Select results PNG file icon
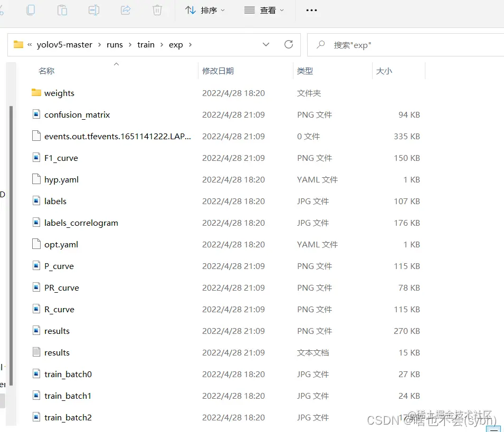 pos(36,330)
